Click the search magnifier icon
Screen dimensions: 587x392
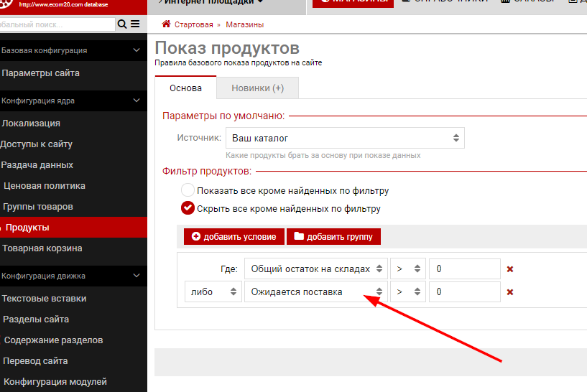pyautogui.click(x=122, y=24)
